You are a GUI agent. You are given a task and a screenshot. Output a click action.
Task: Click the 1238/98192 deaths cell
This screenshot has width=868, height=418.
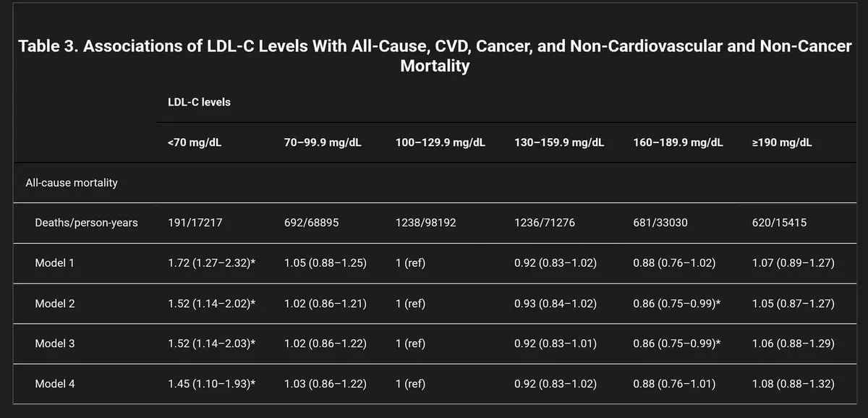click(x=426, y=223)
